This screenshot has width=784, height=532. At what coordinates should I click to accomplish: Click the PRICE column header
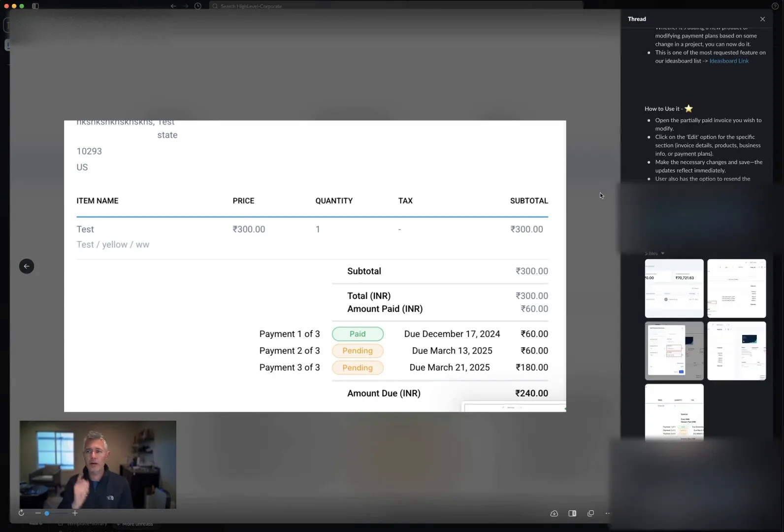tap(243, 200)
